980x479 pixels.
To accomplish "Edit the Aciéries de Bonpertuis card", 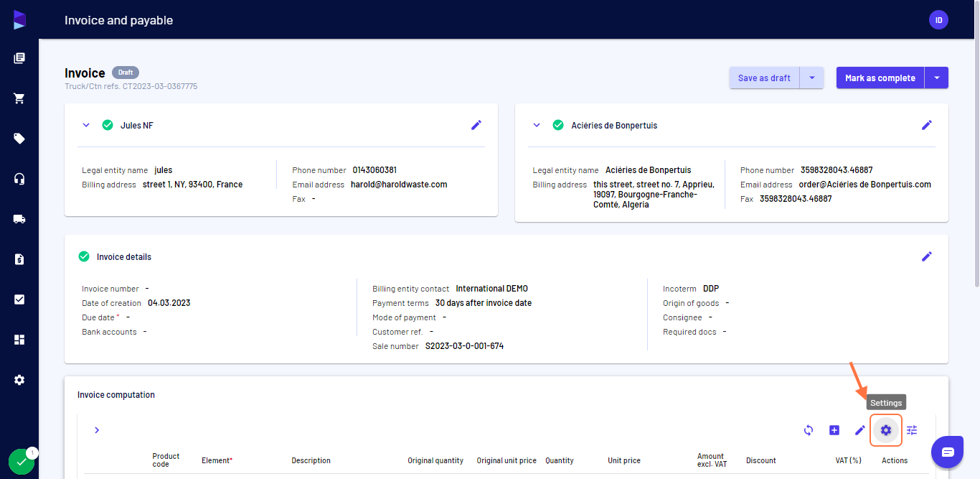I will 927,125.
